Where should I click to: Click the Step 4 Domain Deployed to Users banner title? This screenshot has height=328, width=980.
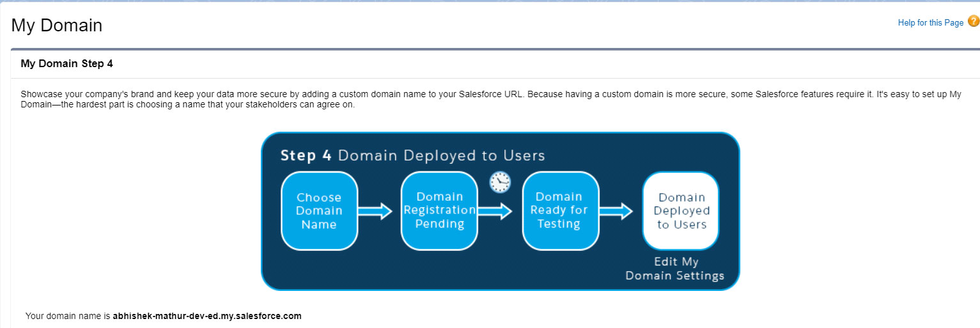(x=413, y=155)
